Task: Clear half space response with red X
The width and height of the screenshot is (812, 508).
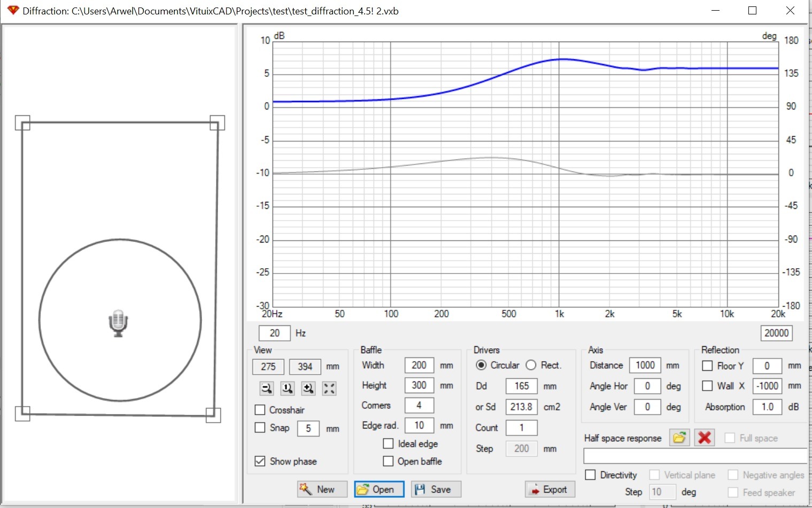Action: [x=705, y=438]
